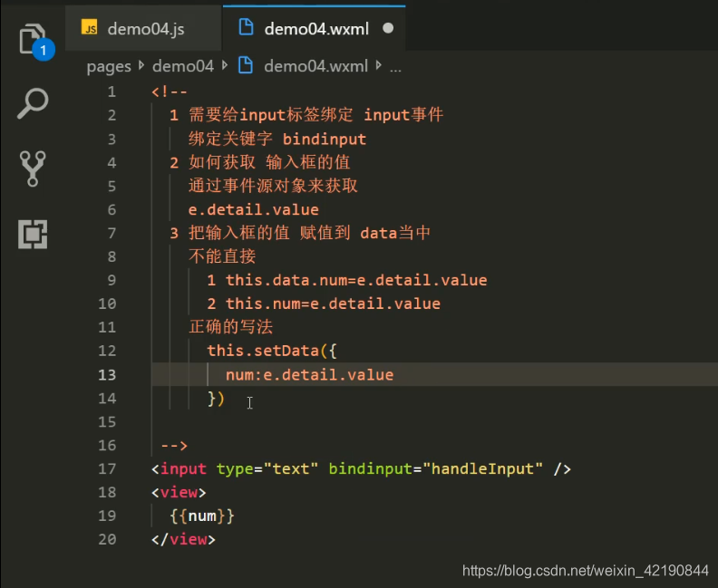This screenshot has width=718, height=588.
Task: Click the unsaved dot on demo04.wxml tab
Action: point(388,28)
